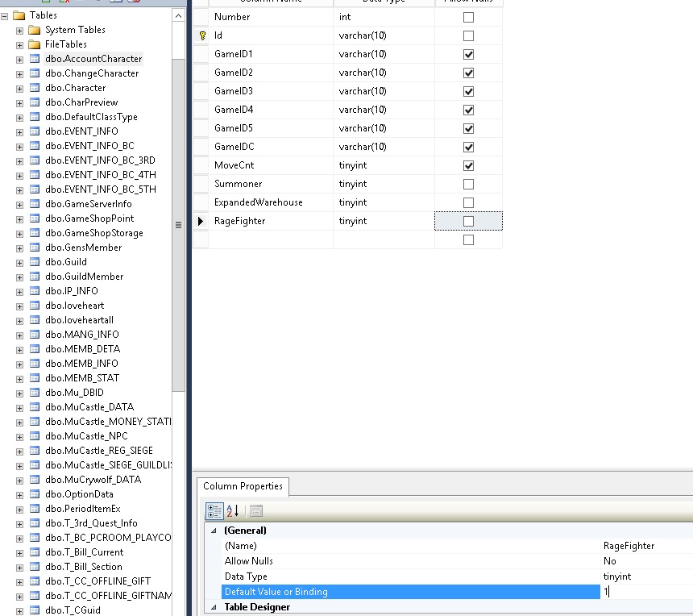693x616 pixels.
Task: Click the GameID2 column name cell
Action: click(271, 73)
